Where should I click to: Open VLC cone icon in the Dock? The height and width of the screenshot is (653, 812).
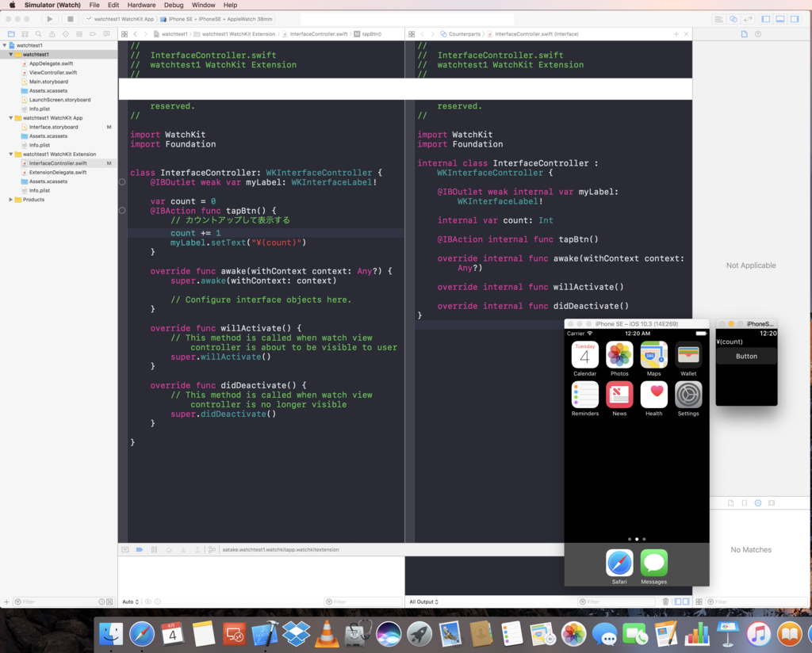[327, 634]
